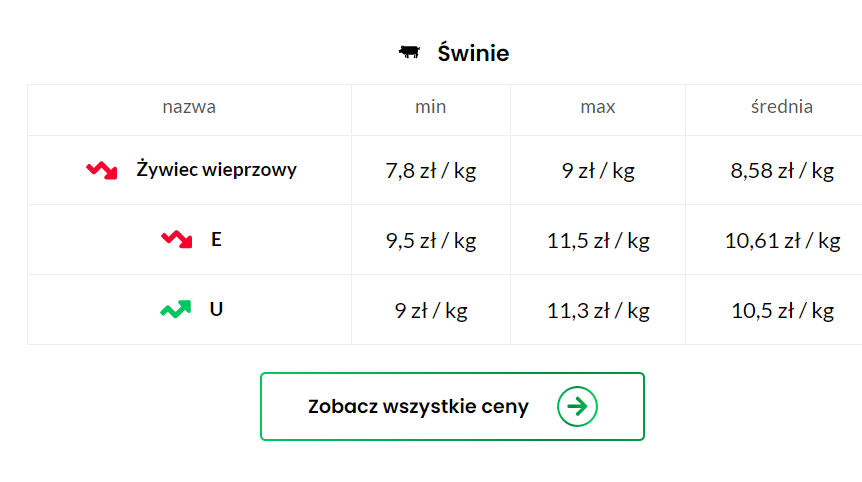This screenshot has height=482, width=862.
Task: Click the nazwa column header
Action: click(x=189, y=107)
